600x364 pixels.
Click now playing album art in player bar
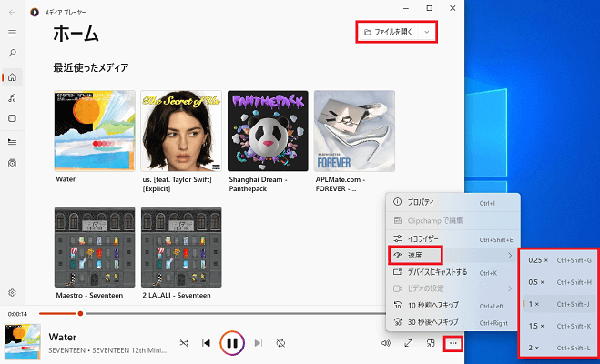tap(23, 342)
